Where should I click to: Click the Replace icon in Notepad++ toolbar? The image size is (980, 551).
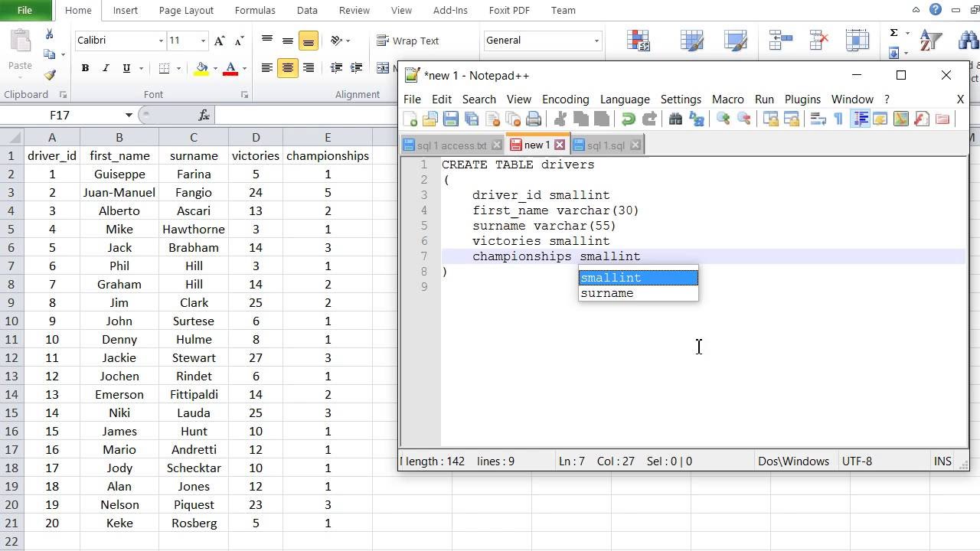point(696,119)
